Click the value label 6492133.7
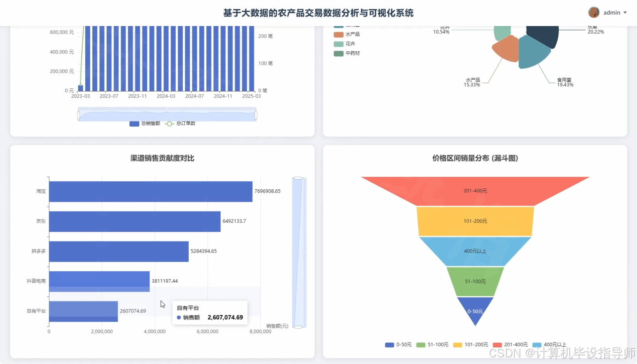This screenshot has height=364, width=637. 234,221
